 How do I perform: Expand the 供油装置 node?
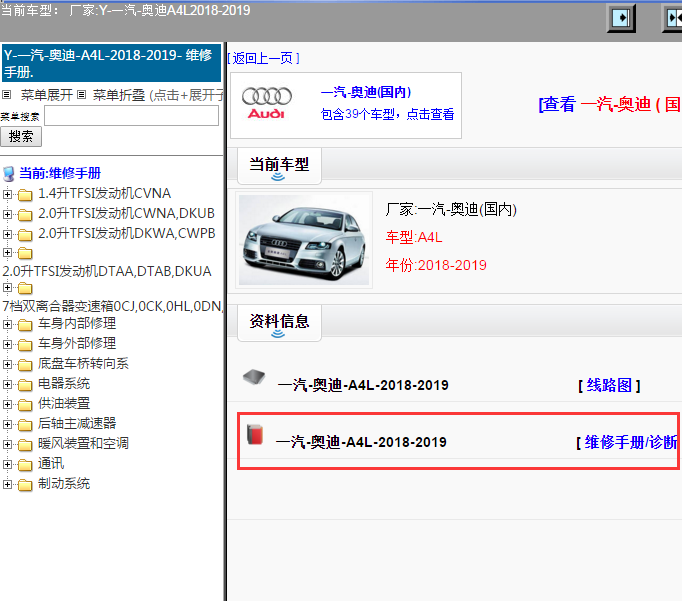tap(7, 404)
